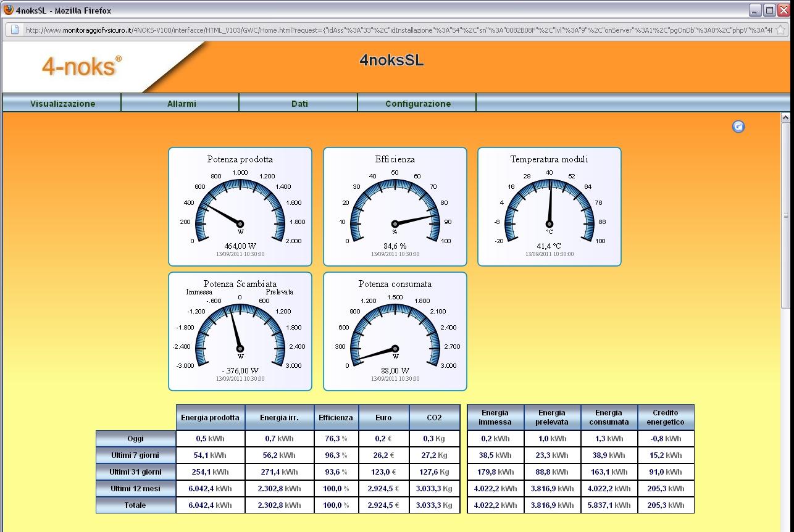This screenshot has height=532, width=794.
Task: Click the 27,2 Kg cell
Action: (x=435, y=455)
